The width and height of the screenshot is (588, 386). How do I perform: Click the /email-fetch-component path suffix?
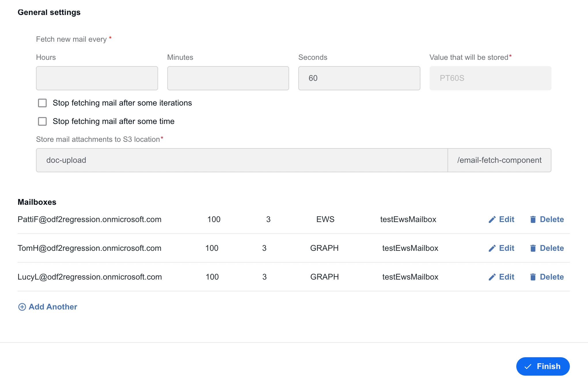point(499,160)
